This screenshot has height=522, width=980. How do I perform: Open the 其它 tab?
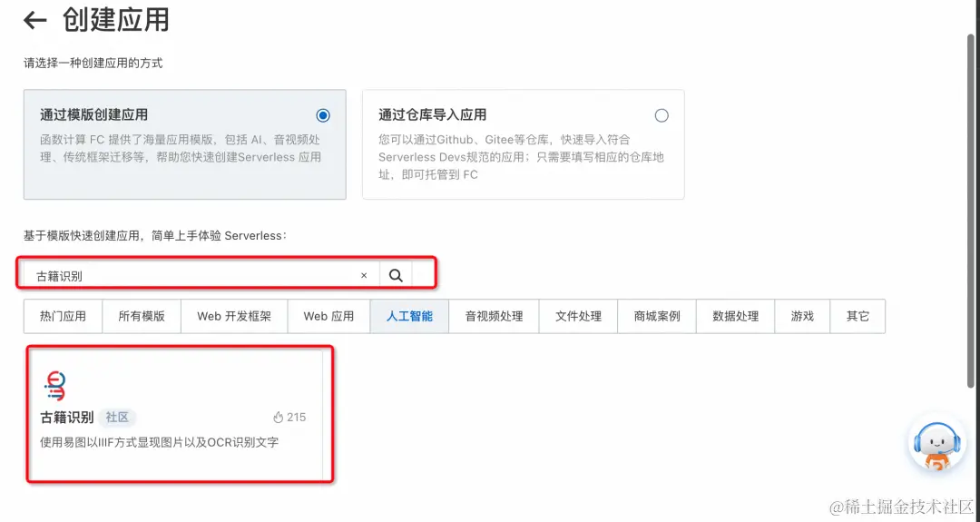tap(857, 316)
